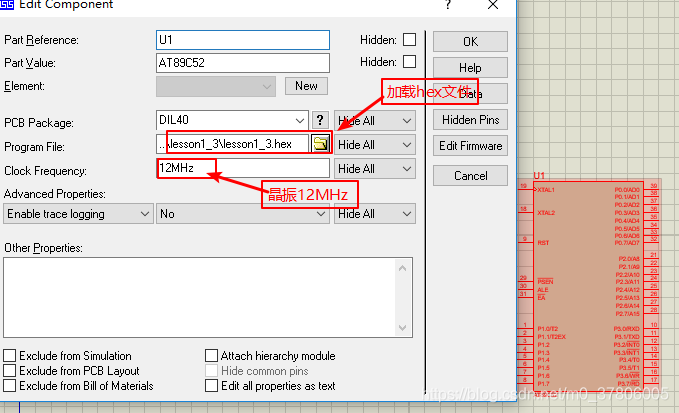Screen dimensions: 679x413
Task: Click the Edit Component dialog app icon
Action: pos(6,4)
